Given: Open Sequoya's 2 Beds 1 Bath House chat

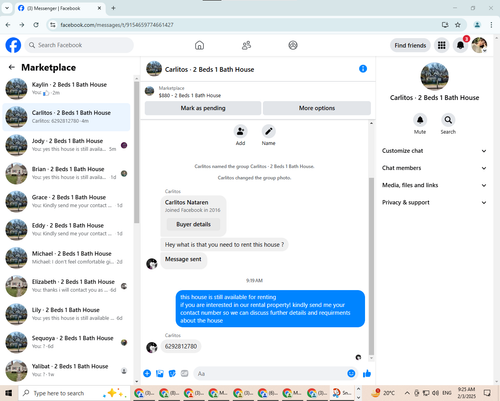Looking at the screenshot, I should [x=66, y=342].
